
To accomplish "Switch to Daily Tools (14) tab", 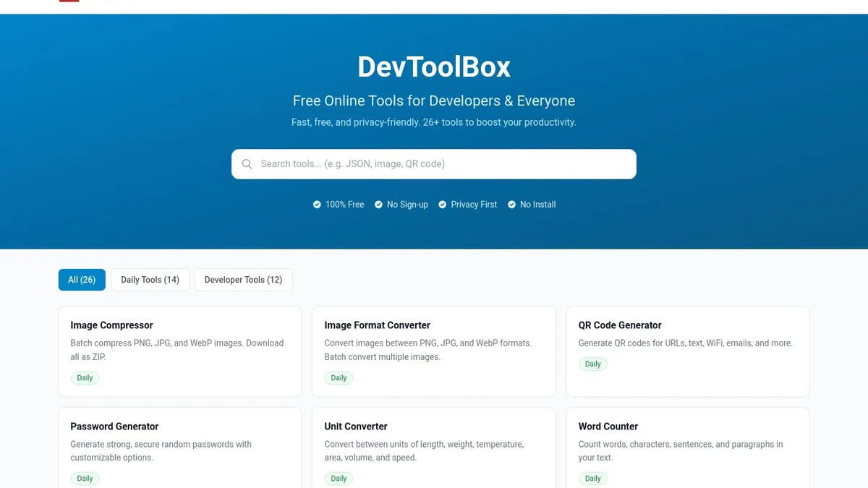I will click(150, 280).
